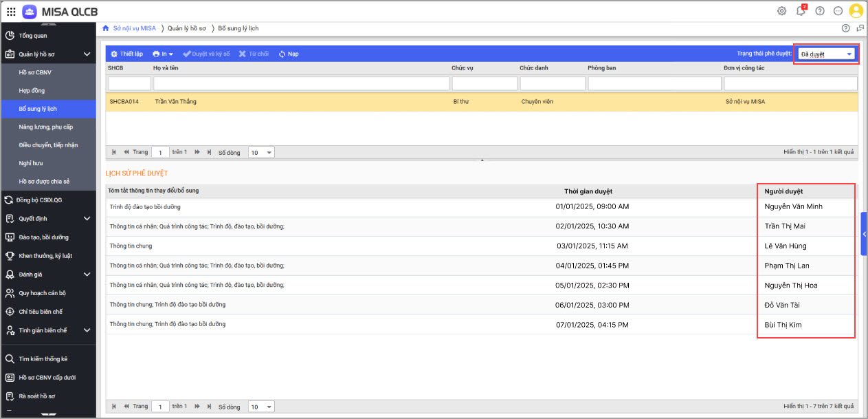Expand the Quyết định menu
Image resolution: width=868 pixels, height=419 pixels.
87,219
